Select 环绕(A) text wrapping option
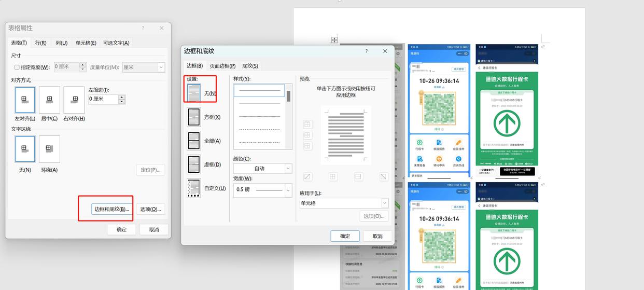The image size is (644, 290). [49, 149]
